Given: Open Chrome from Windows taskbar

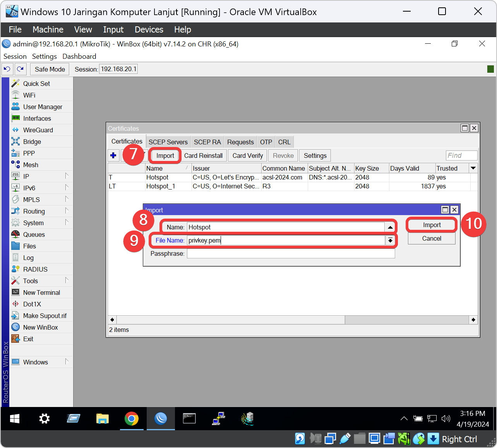Looking at the screenshot, I should pos(132,419).
